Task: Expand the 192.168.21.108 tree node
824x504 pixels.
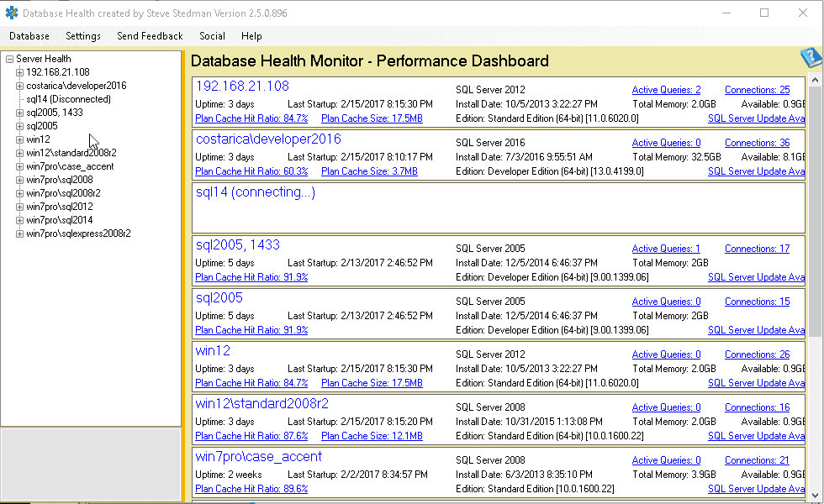Action: point(19,72)
